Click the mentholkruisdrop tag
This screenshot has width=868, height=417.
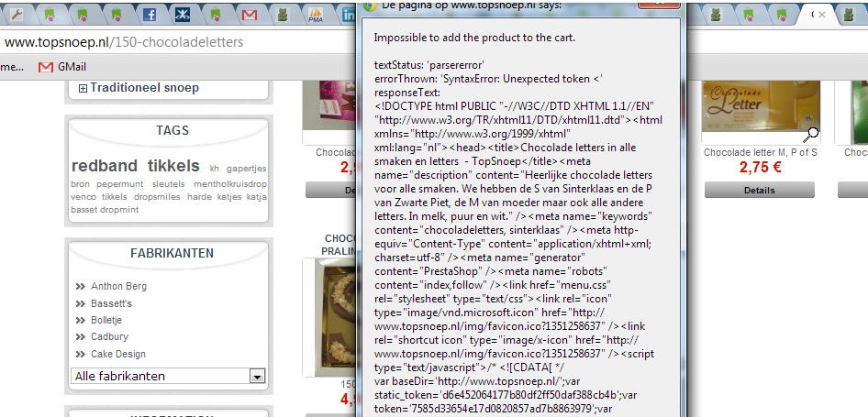coord(230,183)
